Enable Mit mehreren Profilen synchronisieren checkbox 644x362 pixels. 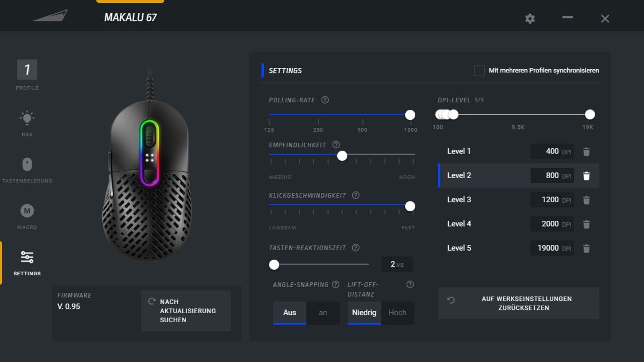point(479,71)
